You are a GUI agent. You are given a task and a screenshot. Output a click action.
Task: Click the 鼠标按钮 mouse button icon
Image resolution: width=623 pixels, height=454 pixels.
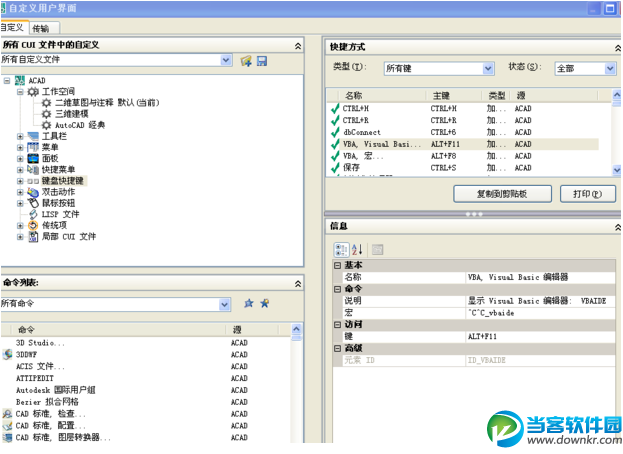pos(33,203)
